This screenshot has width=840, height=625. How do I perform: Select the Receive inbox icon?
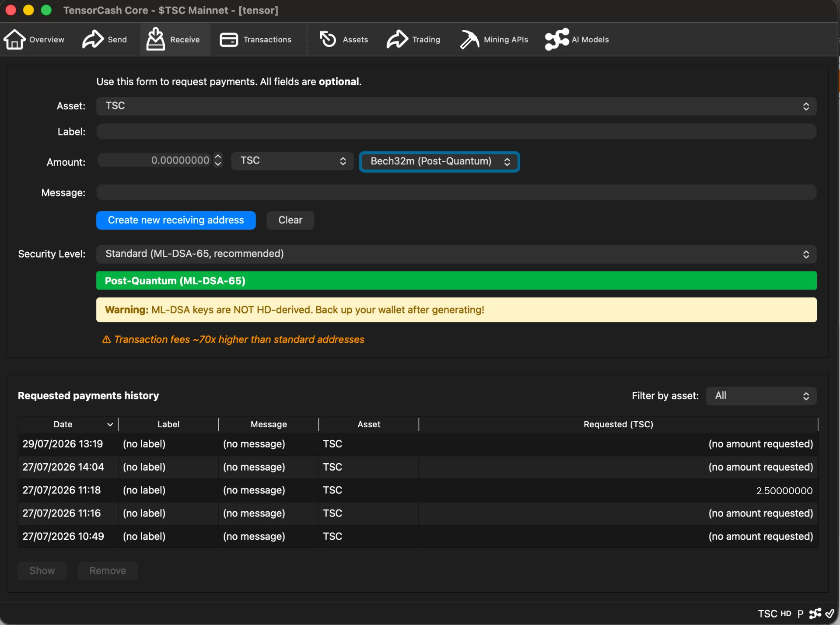155,39
